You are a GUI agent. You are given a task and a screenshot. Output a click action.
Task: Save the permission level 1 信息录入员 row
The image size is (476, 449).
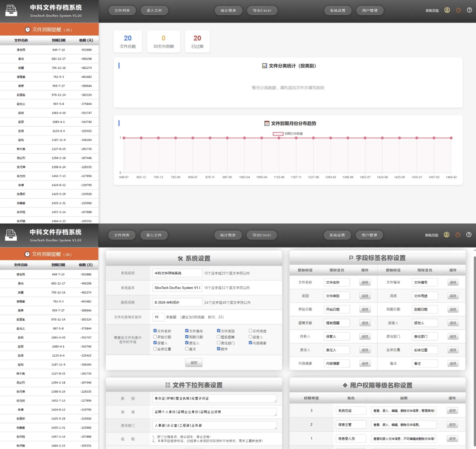(x=453, y=439)
